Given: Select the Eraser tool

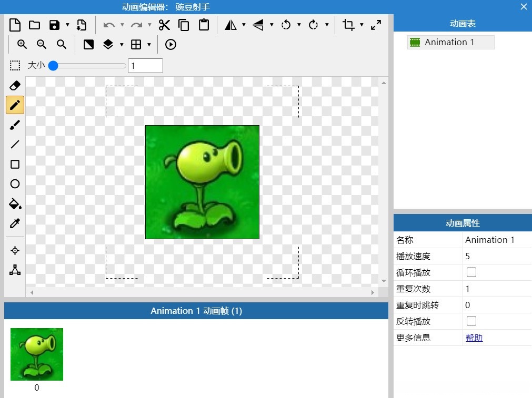Looking at the screenshot, I should [x=15, y=85].
